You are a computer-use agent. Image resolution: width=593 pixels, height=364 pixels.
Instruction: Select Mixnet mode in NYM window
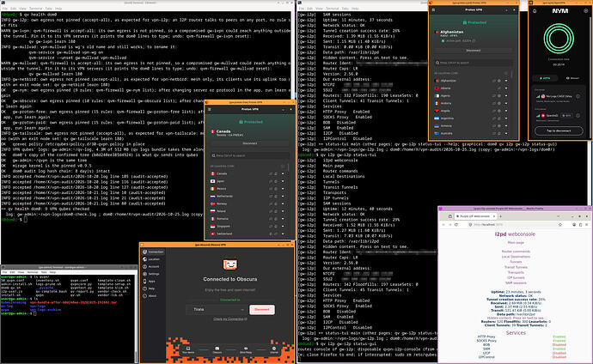pos(572,78)
